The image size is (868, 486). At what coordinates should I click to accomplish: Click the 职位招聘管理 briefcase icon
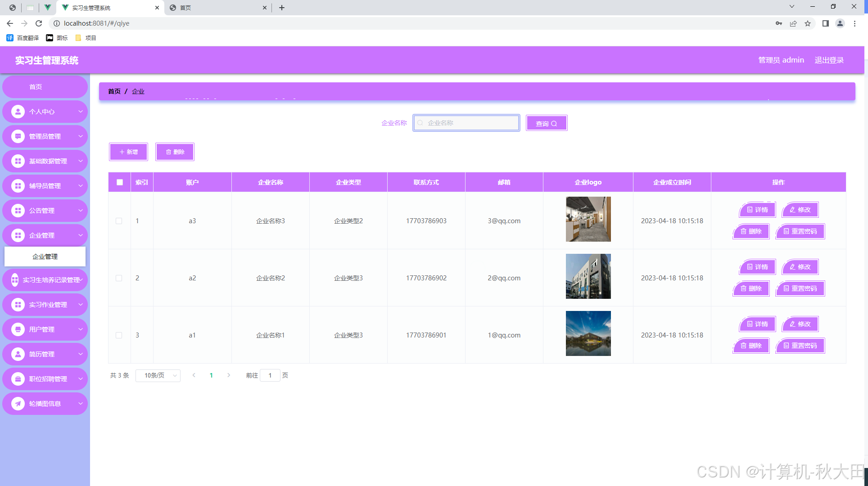pos(18,379)
